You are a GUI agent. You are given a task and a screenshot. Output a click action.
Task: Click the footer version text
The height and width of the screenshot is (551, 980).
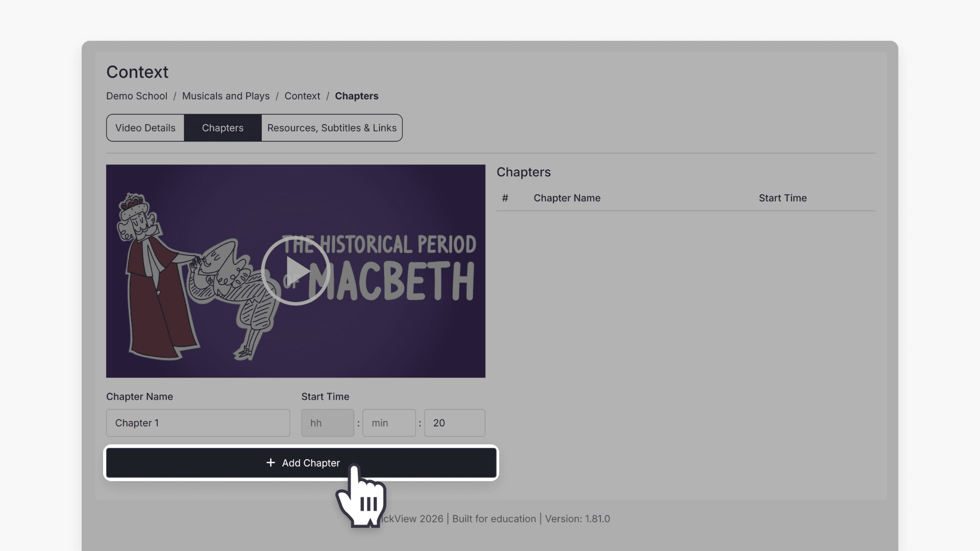pos(577,518)
